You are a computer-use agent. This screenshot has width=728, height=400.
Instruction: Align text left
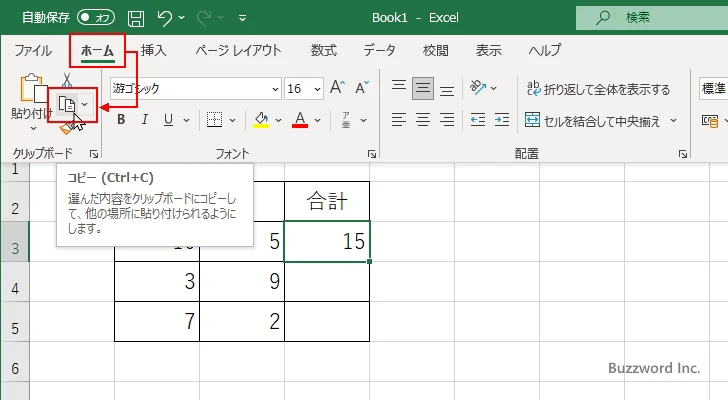pos(398,120)
